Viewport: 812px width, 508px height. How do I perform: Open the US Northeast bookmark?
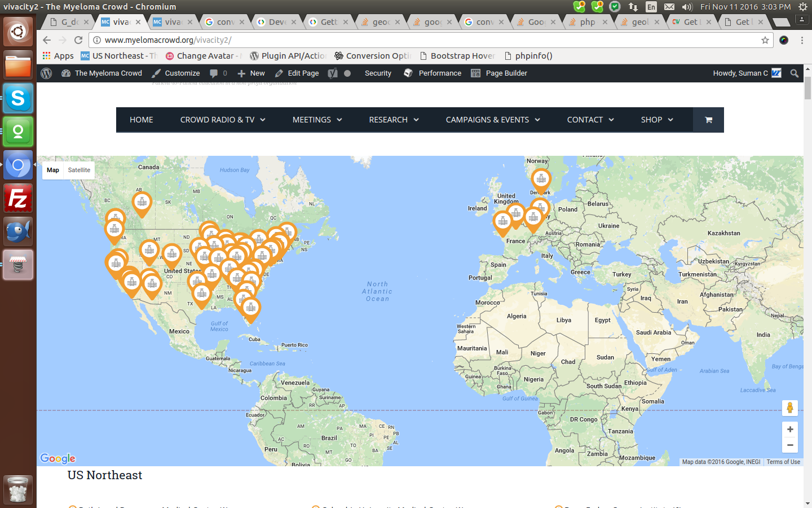pos(118,56)
